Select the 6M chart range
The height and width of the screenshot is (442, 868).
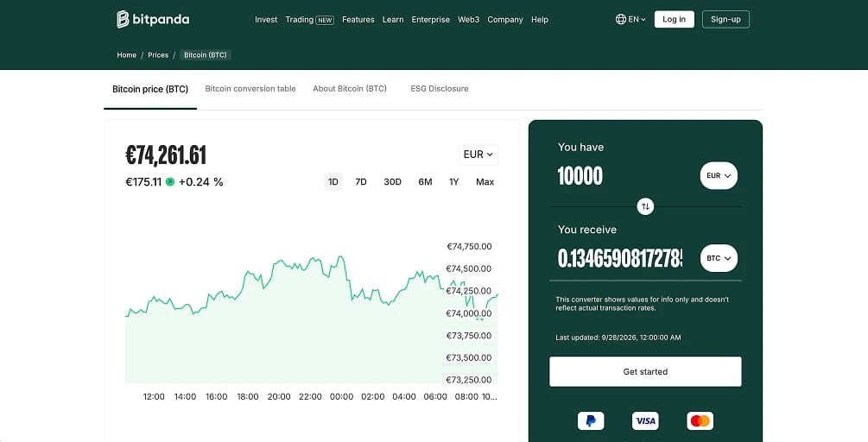click(425, 182)
